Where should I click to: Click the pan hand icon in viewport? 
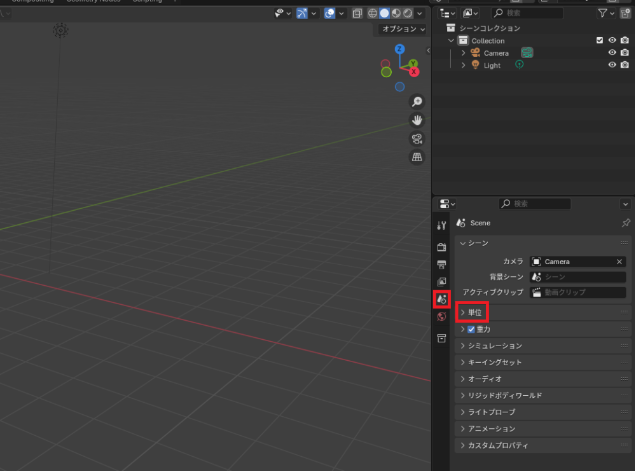pyautogui.click(x=417, y=120)
